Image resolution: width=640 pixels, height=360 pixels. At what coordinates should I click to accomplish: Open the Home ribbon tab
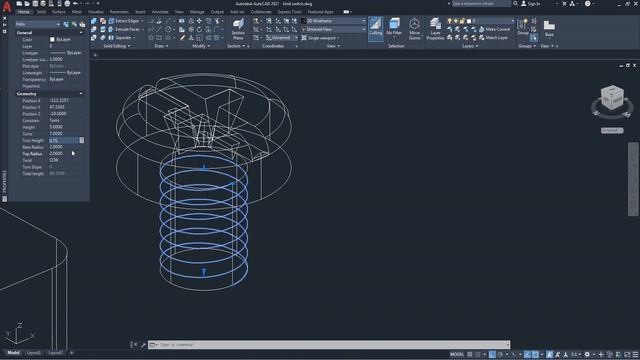point(24,12)
